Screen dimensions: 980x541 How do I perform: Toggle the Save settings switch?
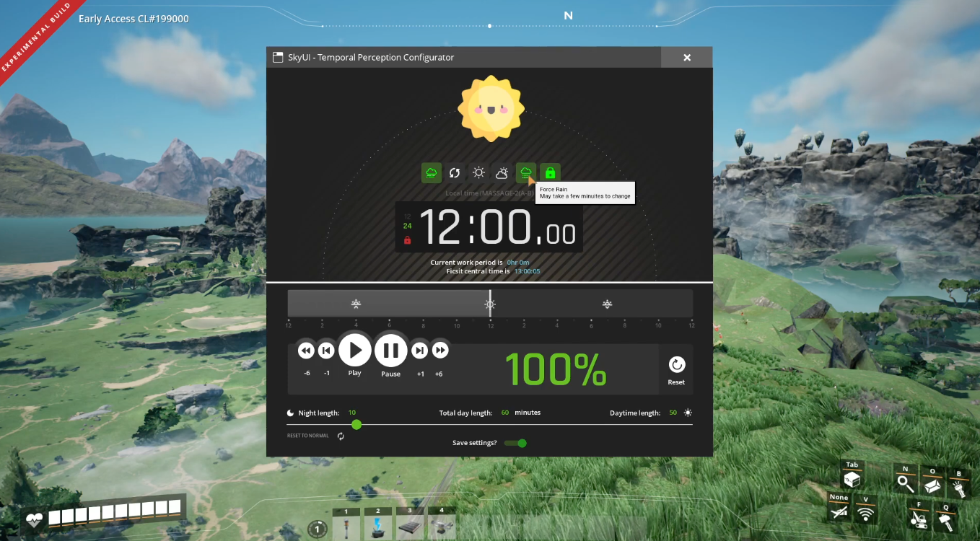(516, 443)
